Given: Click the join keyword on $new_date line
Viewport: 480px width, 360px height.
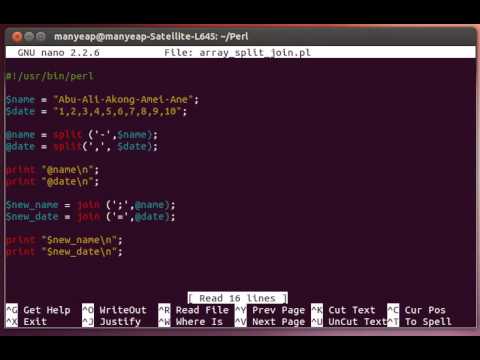Looking at the screenshot, I should (x=88, y=216).
